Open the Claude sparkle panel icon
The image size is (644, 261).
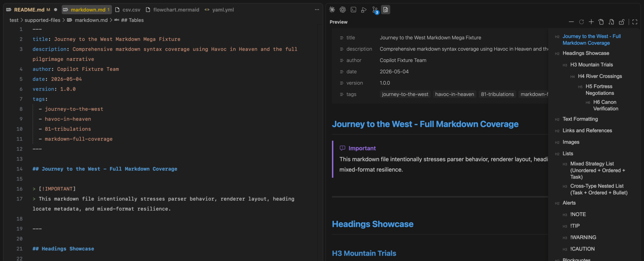[x=332, y=10]
